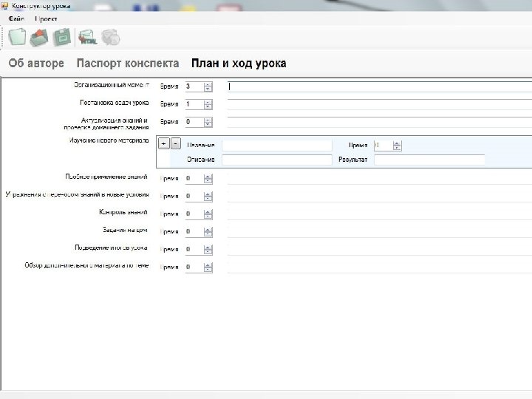
Task: Click time value box in Изучение нового материала
Action: tap(383, 146)
